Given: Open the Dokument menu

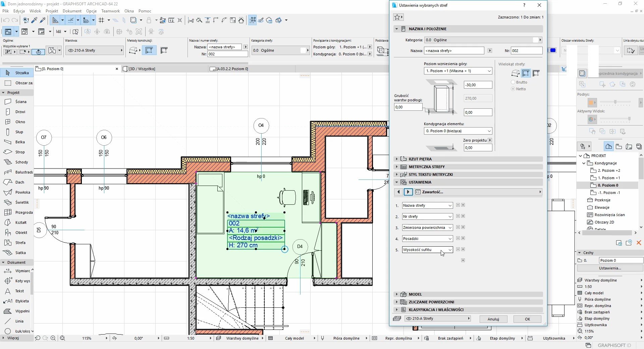Looking at the screenshot, I should (72, 11).
